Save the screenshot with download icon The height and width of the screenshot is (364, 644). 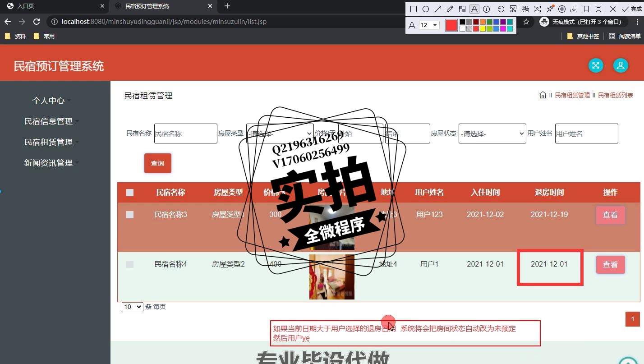pyautogui.click(x=574, y=9)
